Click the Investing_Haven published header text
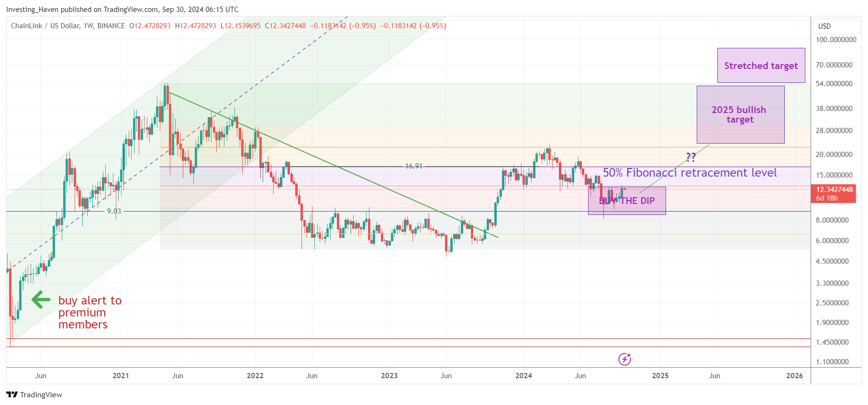Image resolution: width=868 pixels, height=405 pixels. point(122,9)
